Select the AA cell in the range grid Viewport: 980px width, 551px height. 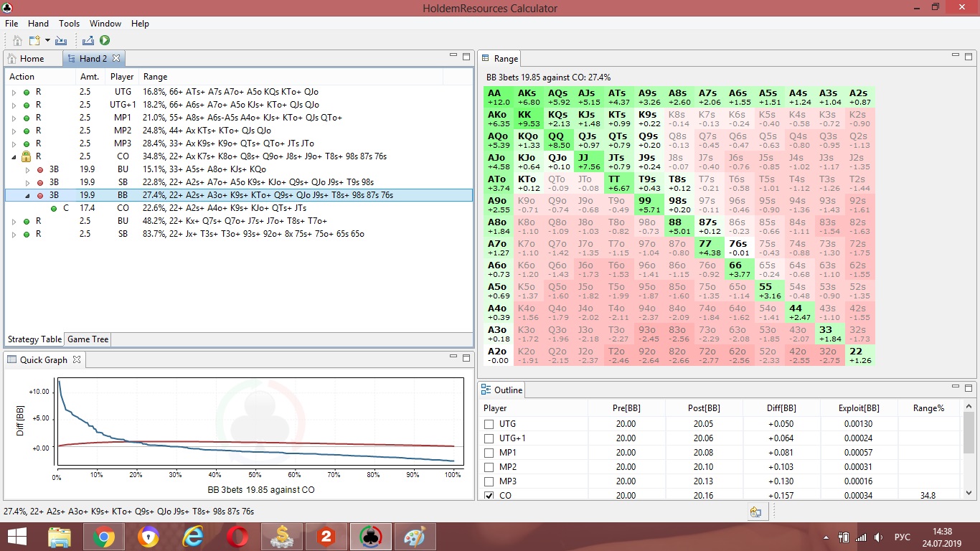click(499, 97)
